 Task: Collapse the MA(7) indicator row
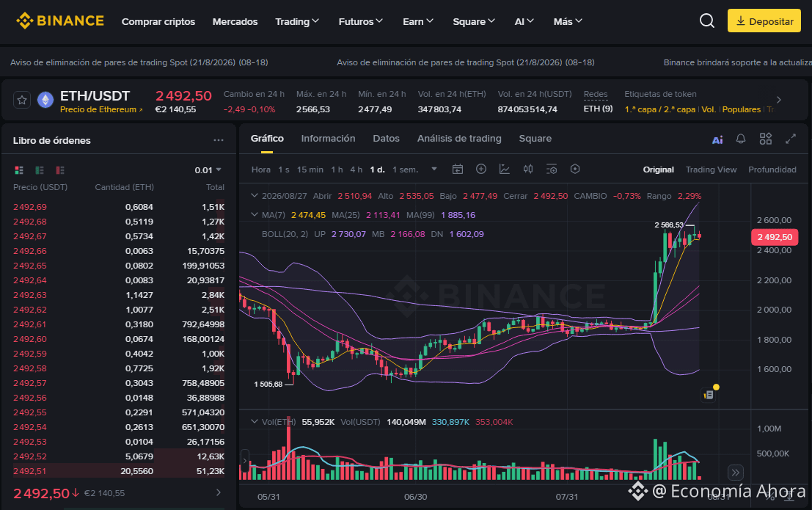(255, 214)
